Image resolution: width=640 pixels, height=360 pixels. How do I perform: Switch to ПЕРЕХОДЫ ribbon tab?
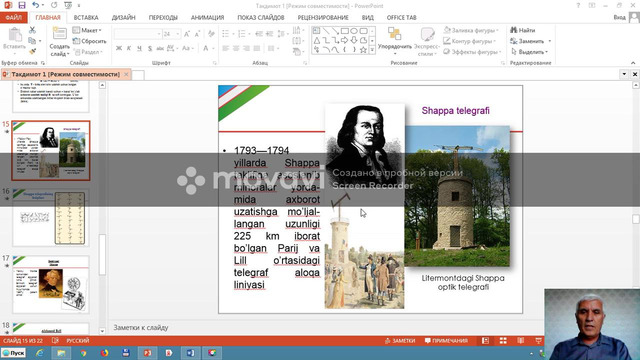click(163, 18)
